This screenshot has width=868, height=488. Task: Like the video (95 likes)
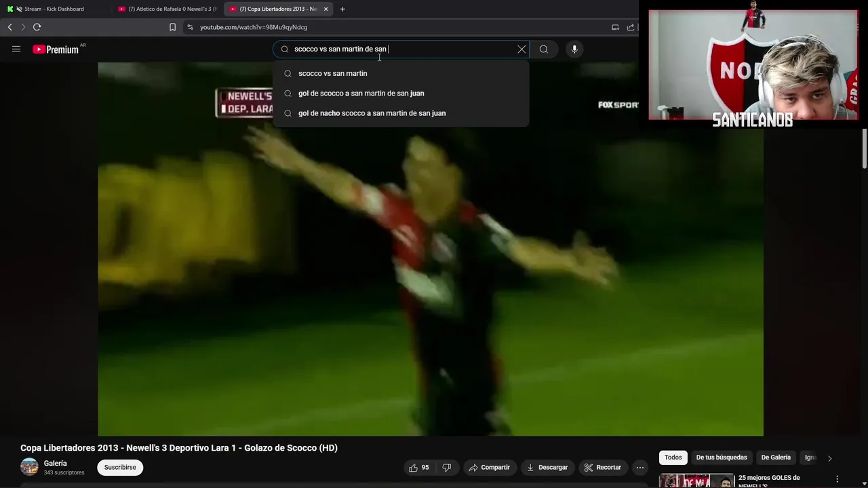click(418, 468)
